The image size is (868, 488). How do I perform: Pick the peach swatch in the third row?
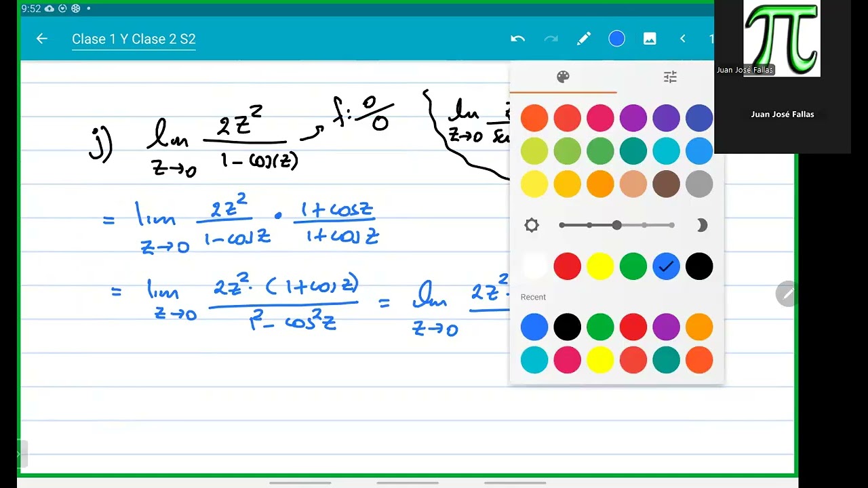[633, 184]
